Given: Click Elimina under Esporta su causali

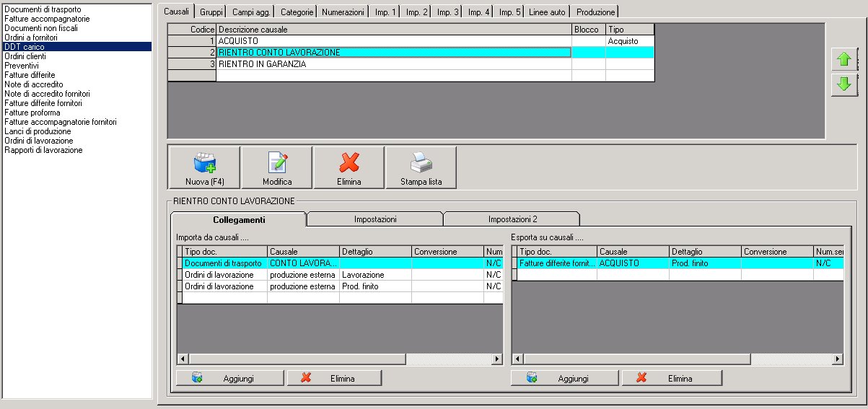Looking at the screenshot, I should click(672, 378).
